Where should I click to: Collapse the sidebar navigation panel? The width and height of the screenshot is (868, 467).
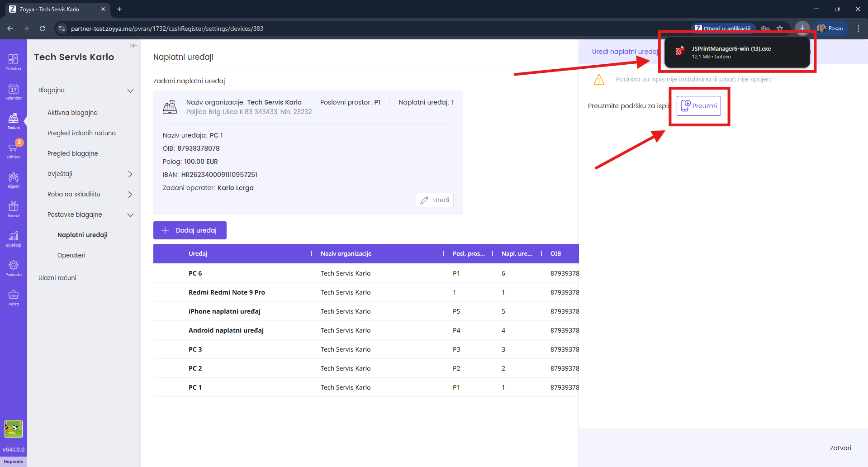click(133, 46)
